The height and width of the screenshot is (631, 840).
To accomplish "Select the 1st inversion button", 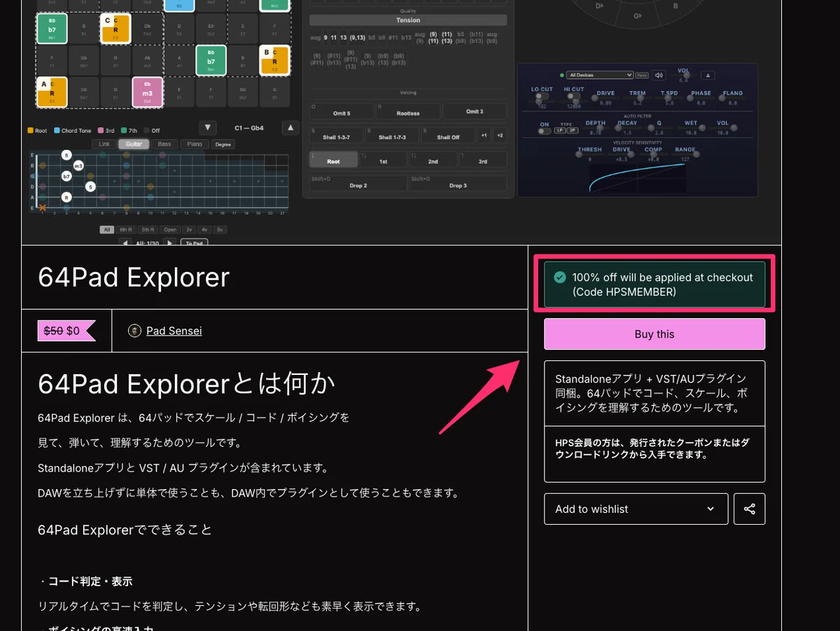I will point(384,160).
